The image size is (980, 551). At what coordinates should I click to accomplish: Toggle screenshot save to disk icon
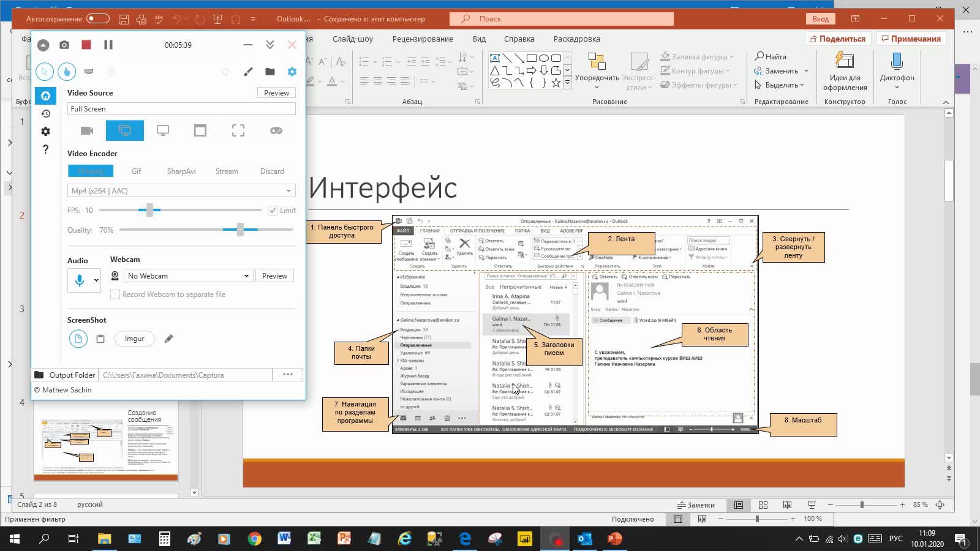78,339
